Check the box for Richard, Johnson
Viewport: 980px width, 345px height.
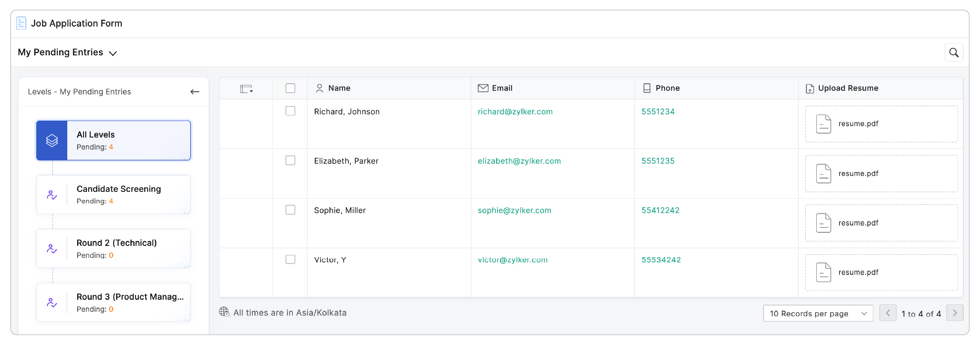(x=290, y=111)
